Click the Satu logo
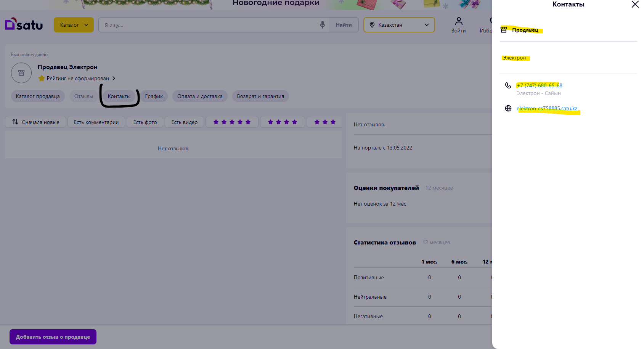This screenshot has width=644, height=349. pyautogui.click(x=24, y=24)
